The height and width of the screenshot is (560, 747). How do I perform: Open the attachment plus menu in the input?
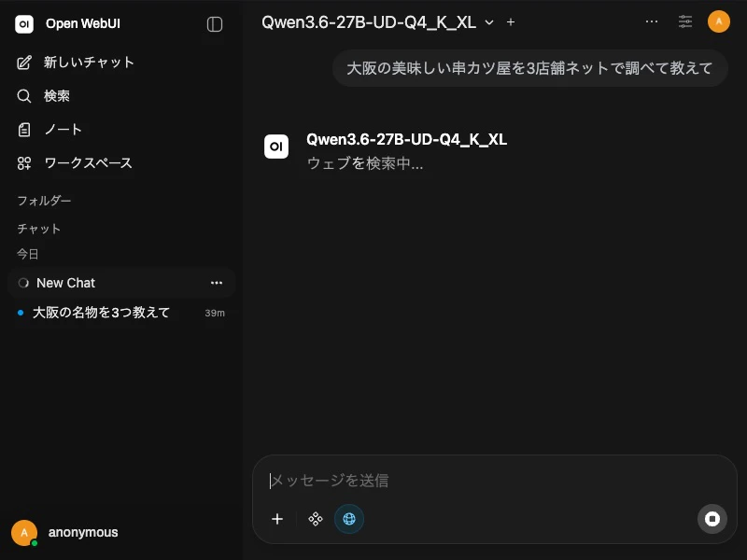276,519
